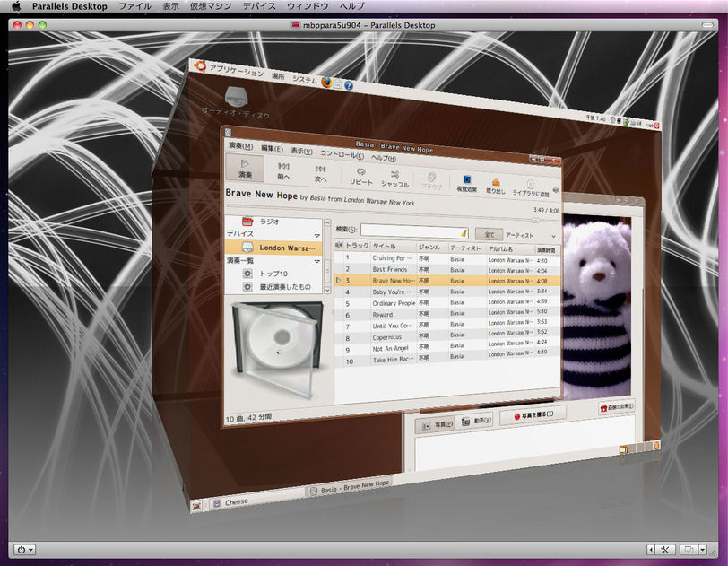Eject the disc with 取り出し

496,186
